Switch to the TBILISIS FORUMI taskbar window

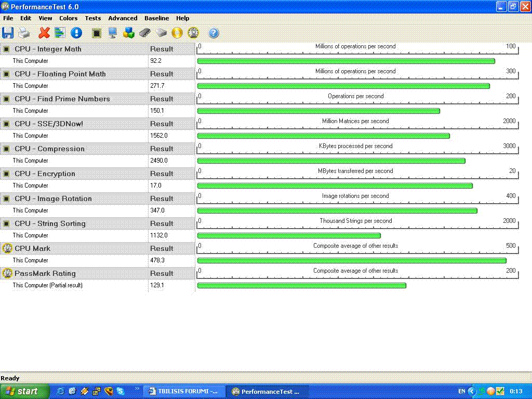183,391
